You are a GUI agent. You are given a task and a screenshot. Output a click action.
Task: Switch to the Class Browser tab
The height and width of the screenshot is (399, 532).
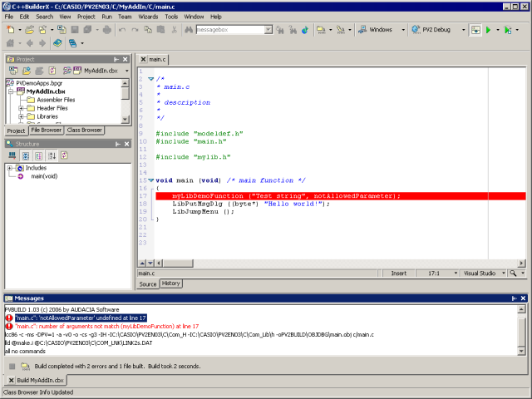tap(84, 131)
